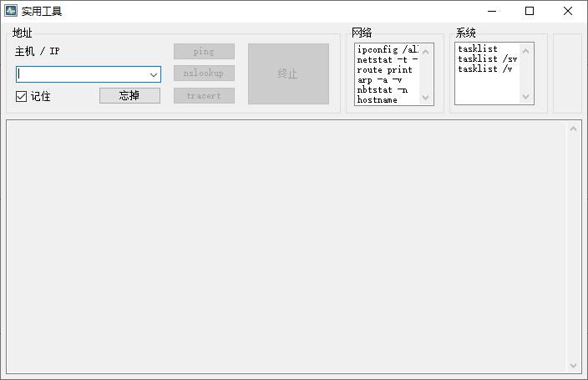
Task: Select plain tasklist in the 系统 list
Action: 488,48
